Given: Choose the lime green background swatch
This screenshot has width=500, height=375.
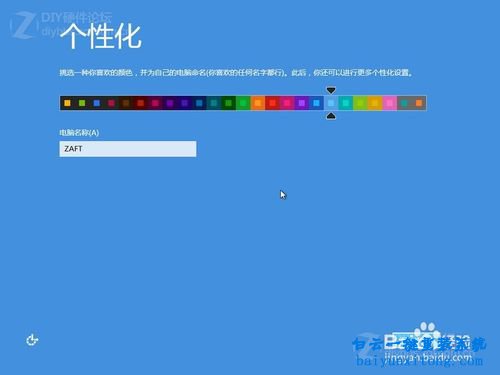Looking at the screenshot, I should [x=360, y=103].
